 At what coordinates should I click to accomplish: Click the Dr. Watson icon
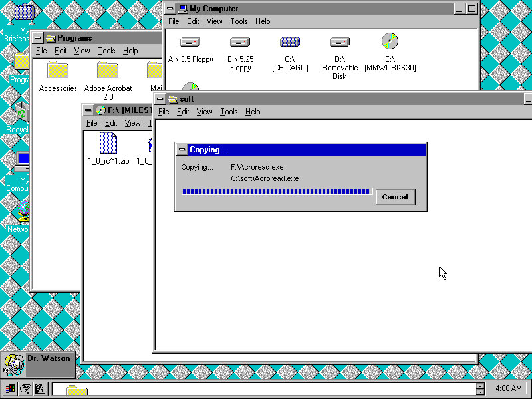(x=13, y=364)
